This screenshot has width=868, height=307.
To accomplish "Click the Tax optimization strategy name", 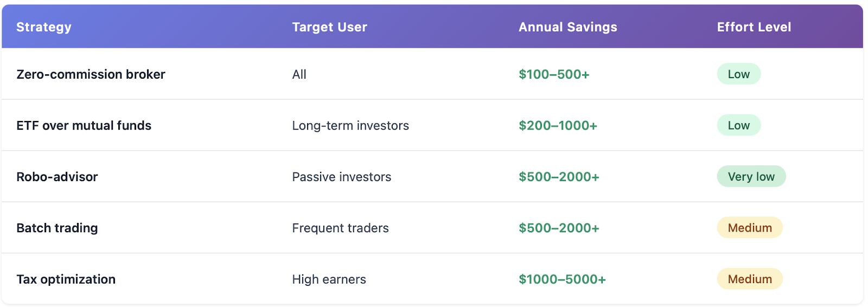I will 66,279.
